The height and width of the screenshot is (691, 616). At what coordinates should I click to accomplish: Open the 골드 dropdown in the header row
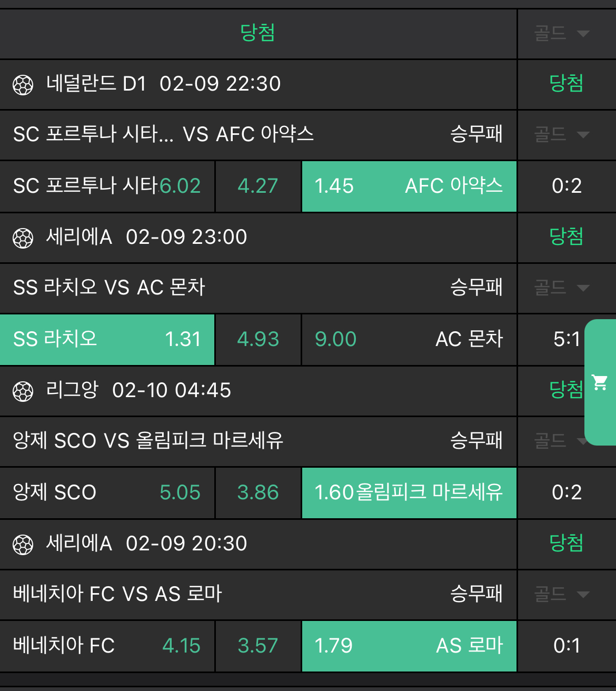(561, 34)
